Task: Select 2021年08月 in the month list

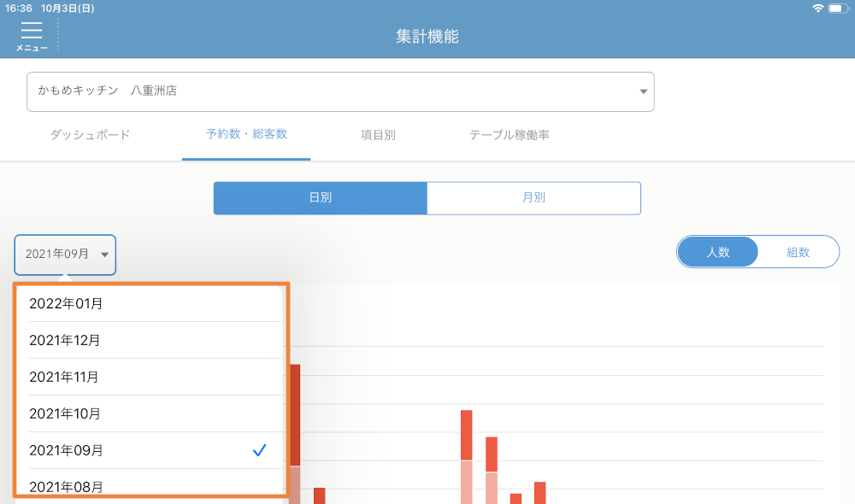Action: 150,486
